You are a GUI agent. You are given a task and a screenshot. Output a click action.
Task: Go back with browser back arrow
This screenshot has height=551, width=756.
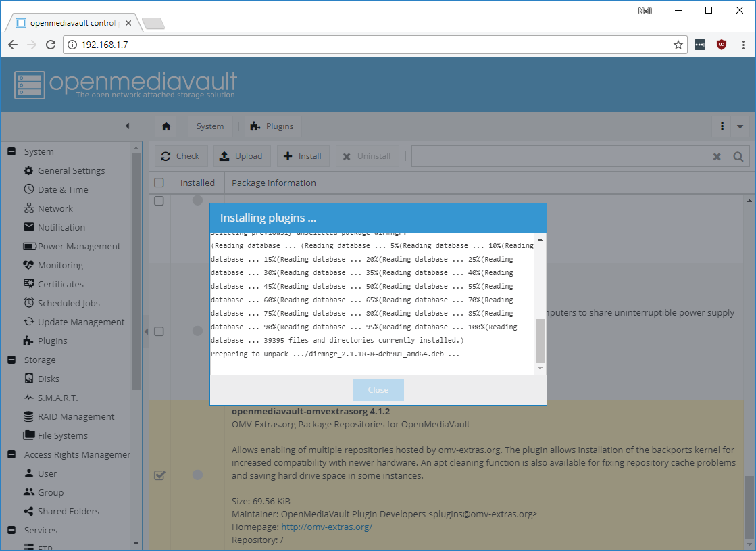click(x=13, y=45)
